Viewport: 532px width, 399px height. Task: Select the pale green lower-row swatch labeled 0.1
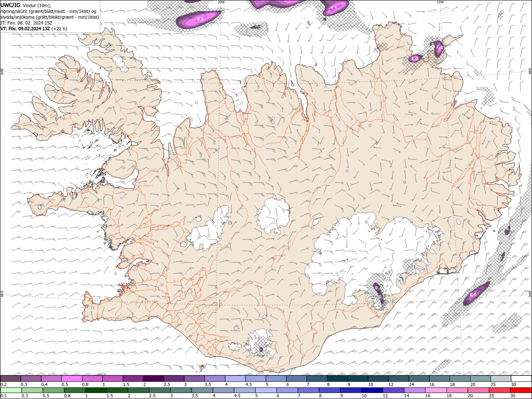point(11,390)
